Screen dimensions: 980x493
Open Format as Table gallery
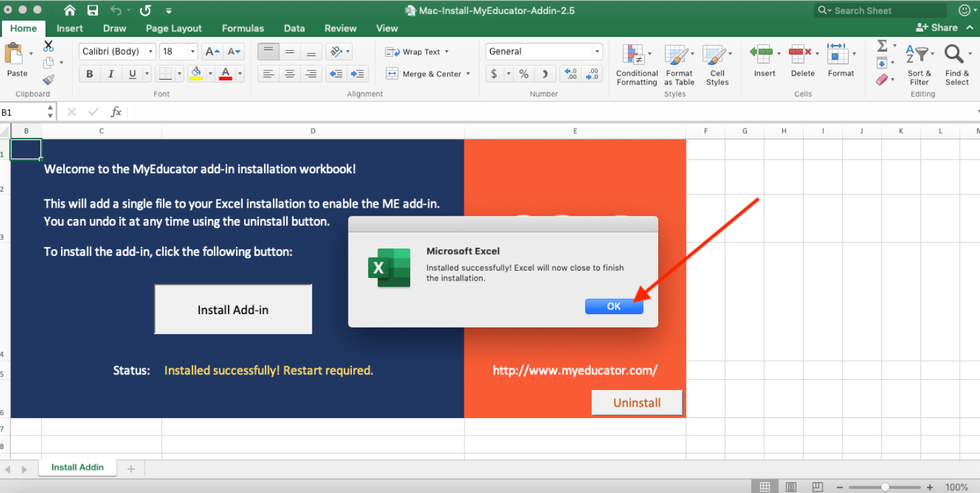[x=678, y=65]
